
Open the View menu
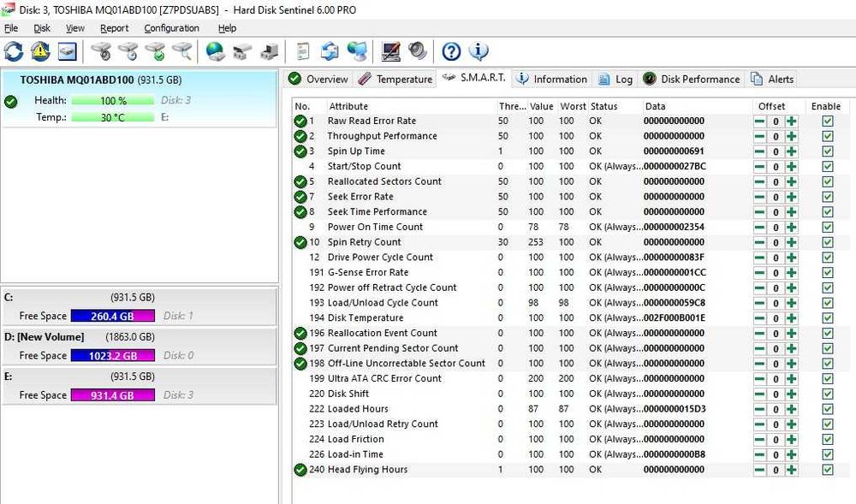click(x=75, y=28)
